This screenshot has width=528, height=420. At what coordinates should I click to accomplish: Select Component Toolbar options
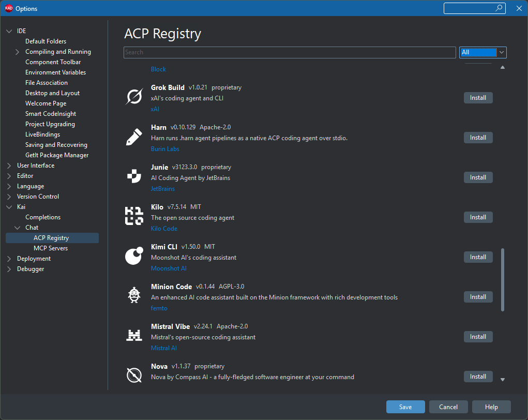click(x=53, y=62)
